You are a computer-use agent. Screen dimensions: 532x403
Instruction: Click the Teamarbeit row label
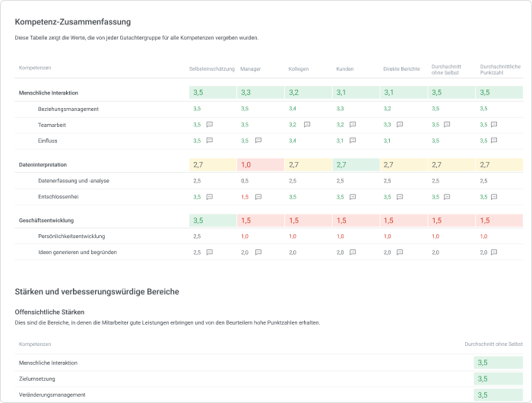(52, 125)
